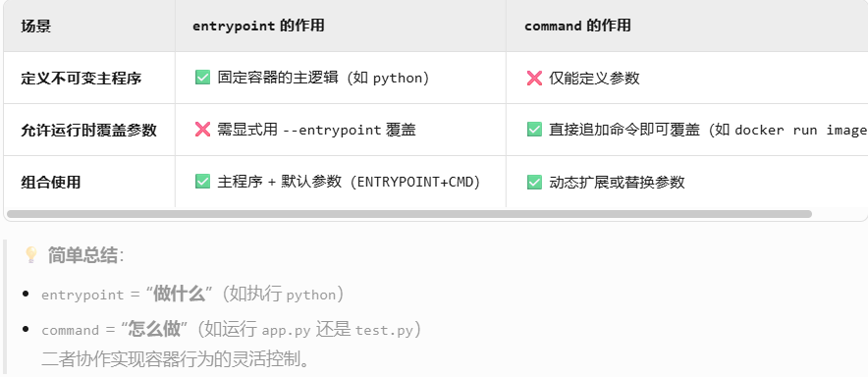Click green checkmark beside 动态扩展或替换参数

(534, 182)
